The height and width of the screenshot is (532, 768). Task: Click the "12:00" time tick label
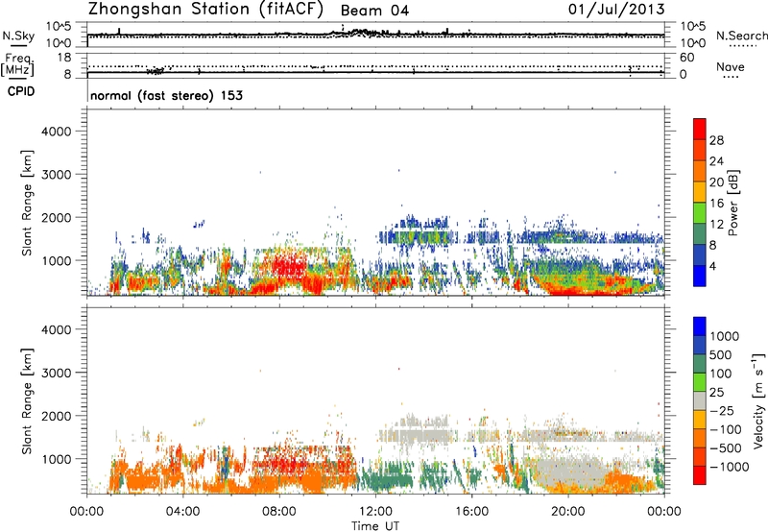coord(375,512)
